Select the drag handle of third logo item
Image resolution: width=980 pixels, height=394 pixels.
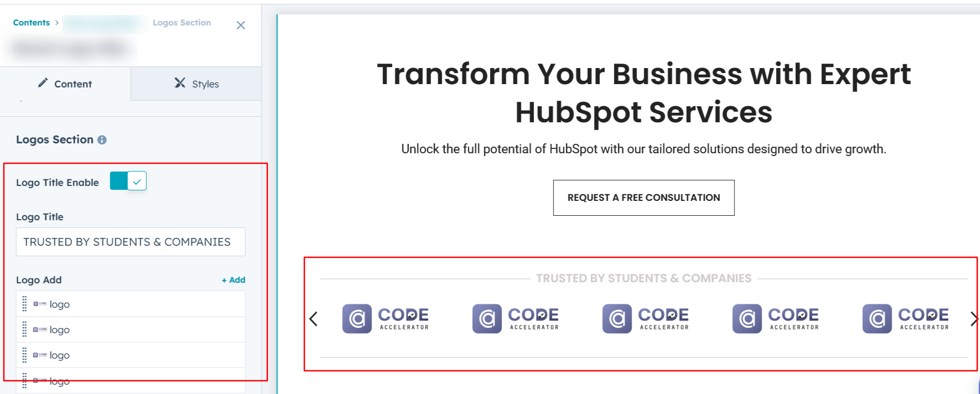tap(24, 355)
